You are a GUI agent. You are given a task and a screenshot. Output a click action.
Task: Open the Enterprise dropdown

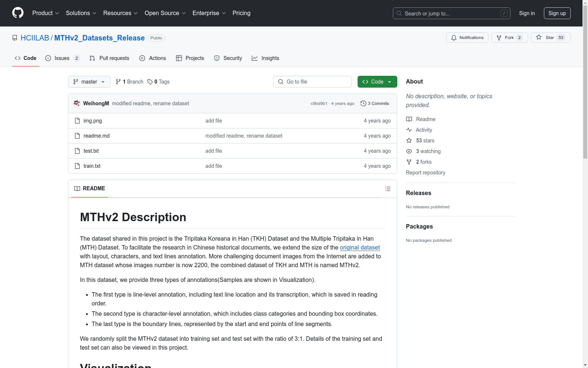pyautogui.click(x=209, y=13)
